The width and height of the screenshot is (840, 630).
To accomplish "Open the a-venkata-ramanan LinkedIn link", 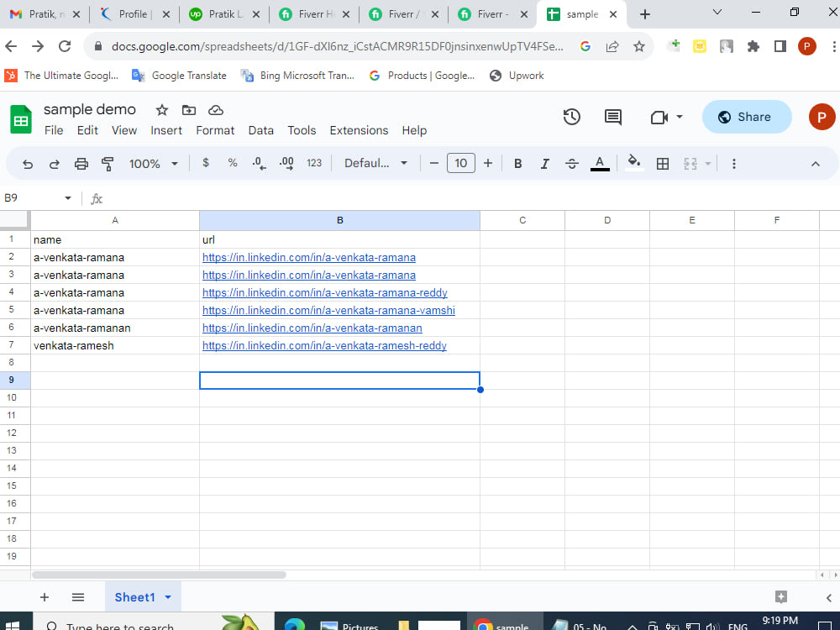I will pos(312,328).
